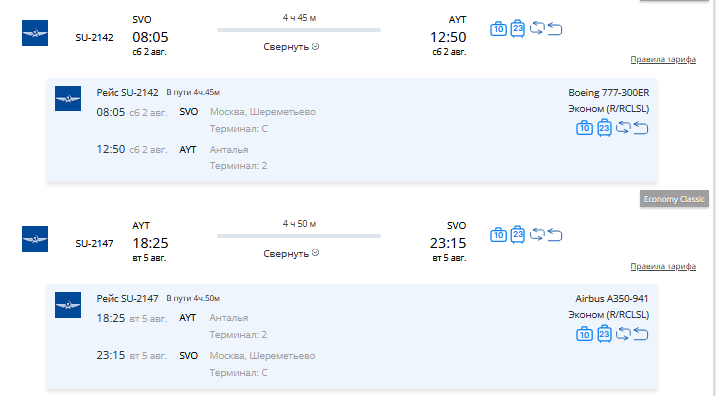Screen dimensions: 716x396
Task: Click the 4 ч 45 м duration bar
Action: tap(299, 30)
